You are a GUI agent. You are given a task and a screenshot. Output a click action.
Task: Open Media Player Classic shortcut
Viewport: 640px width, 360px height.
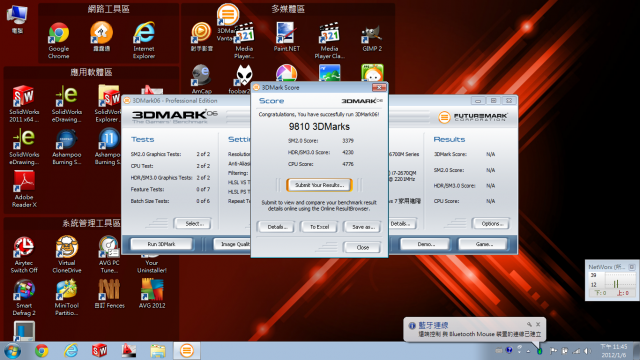329,41
